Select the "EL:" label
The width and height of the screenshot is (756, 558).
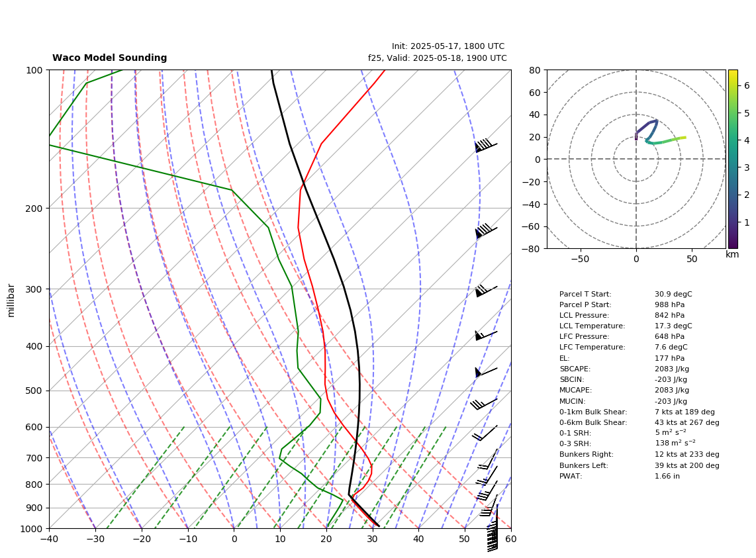[x=564, y=358]
